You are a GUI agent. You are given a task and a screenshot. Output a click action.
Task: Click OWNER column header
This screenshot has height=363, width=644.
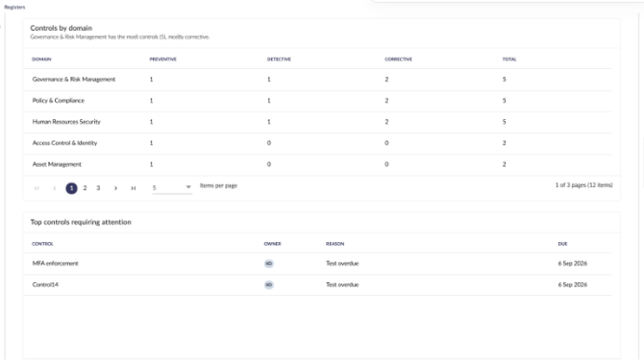272,244
